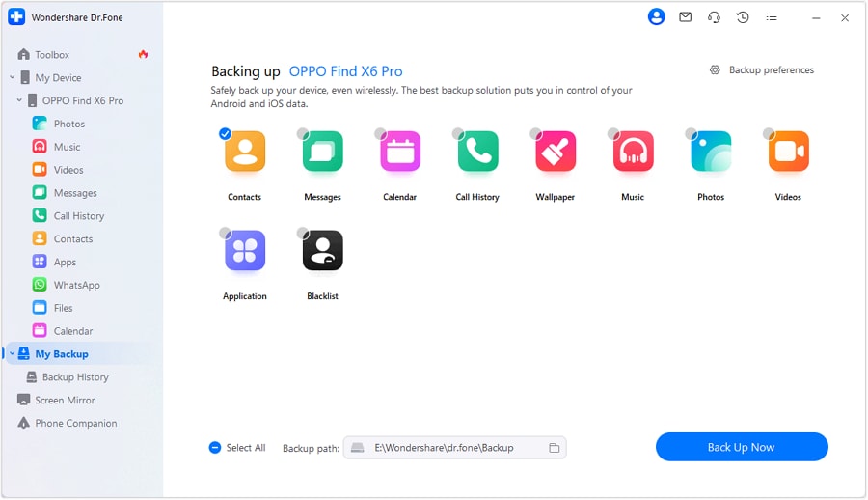Select My Backup in the sidebar

62,353
